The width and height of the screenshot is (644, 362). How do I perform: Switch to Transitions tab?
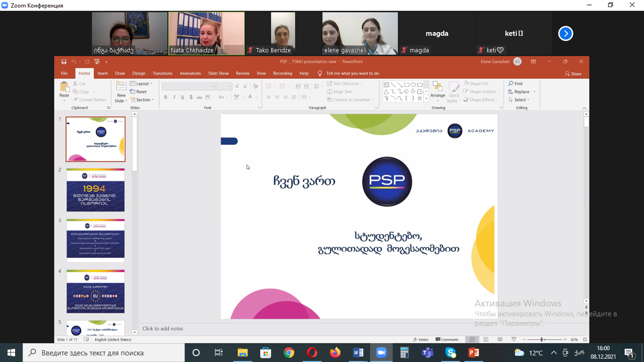pyautogui.click(x=162, y=74)
